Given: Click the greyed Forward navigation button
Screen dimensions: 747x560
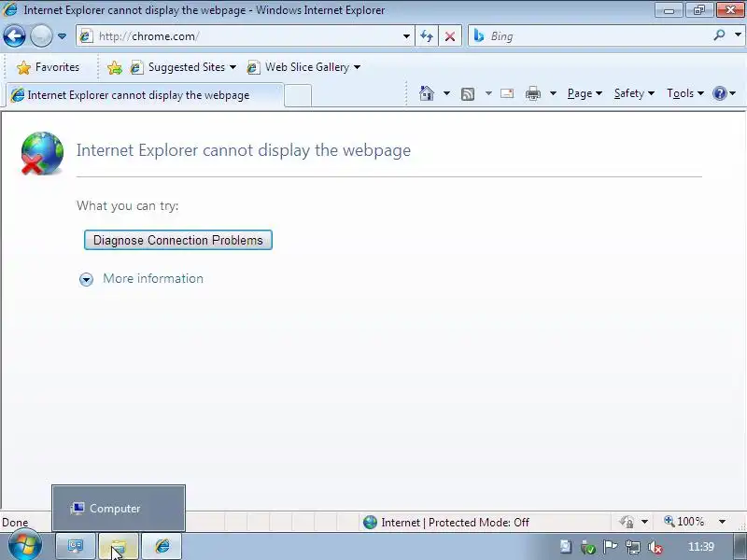Looking at the screenshot, I should [41, 35].
